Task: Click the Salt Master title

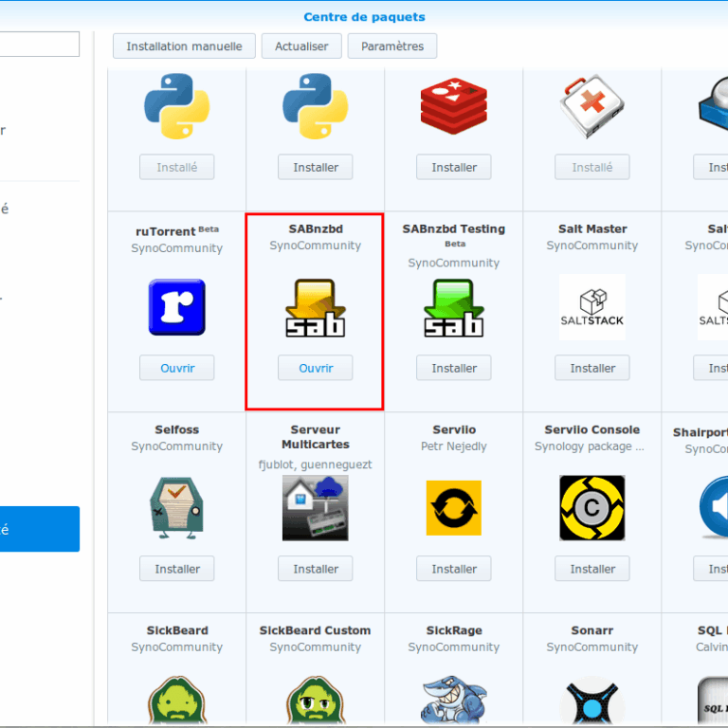Action: click(591, 228)
